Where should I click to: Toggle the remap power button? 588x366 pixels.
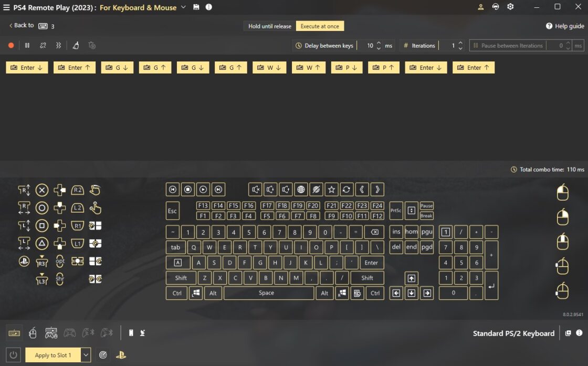pos(13,355)
